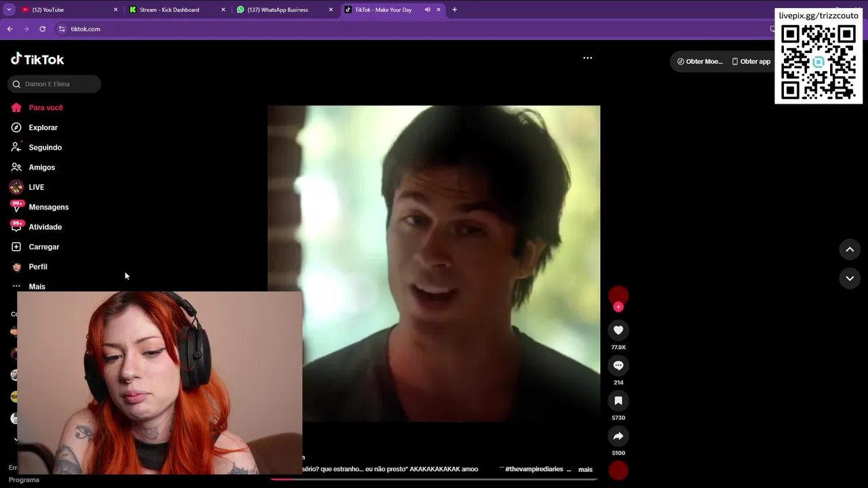The width and height of the screenshot is (868, 488).
Task: View site information icon in address bar
Action: pos(62,29)
